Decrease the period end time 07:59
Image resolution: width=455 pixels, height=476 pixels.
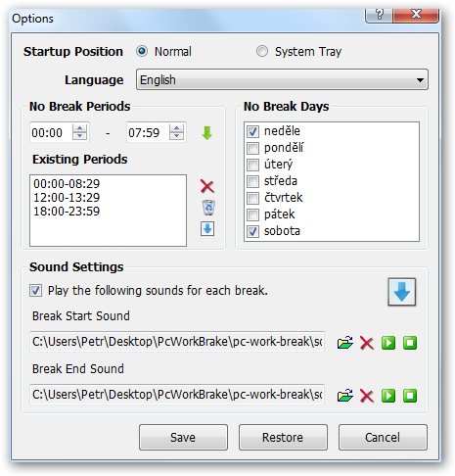tap(176, 136)
